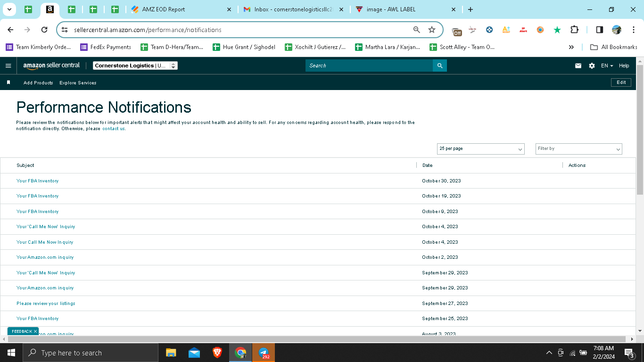This screenshot has width=644, height=362.
Task: Open the FedEx Payments bookmark
Action: click(x=106, y=47)
